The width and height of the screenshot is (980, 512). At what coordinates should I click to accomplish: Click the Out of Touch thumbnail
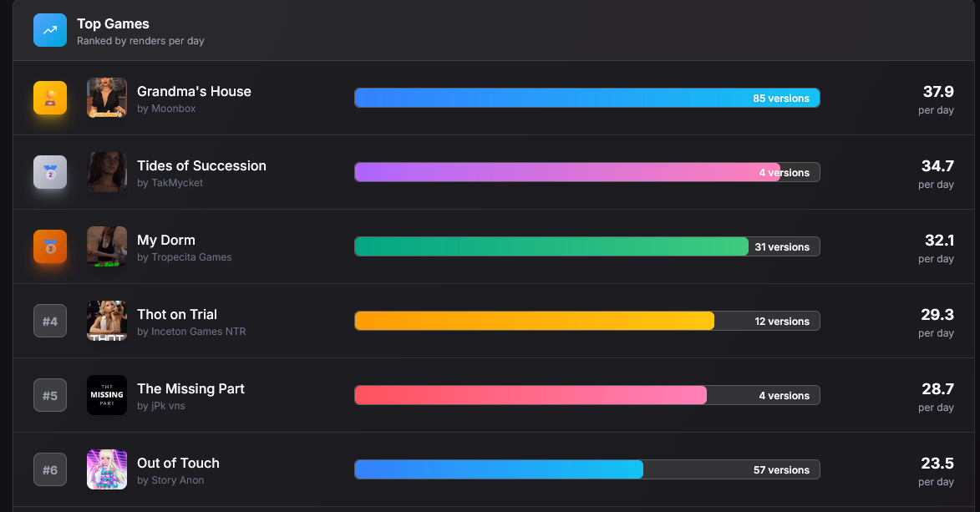point(107,469)
